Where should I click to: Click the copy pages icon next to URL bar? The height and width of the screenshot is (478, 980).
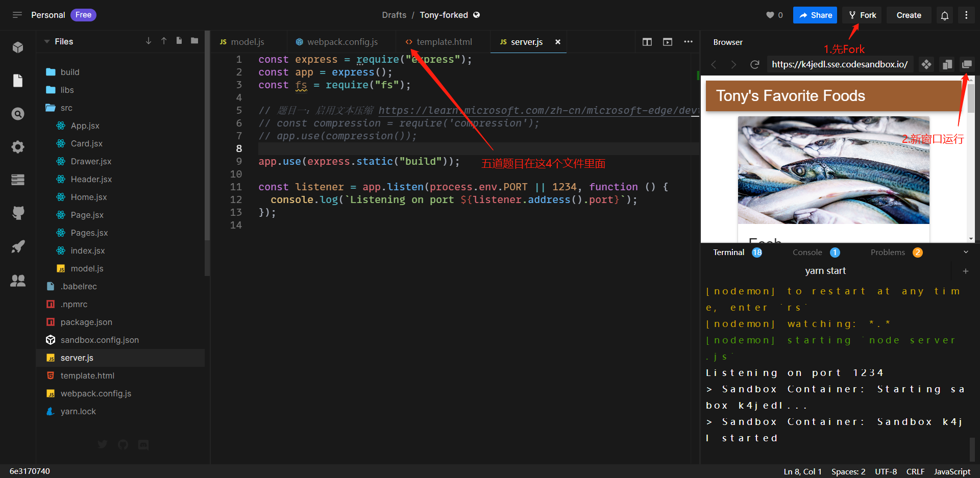pyautogui.click(x=947, y=64)
